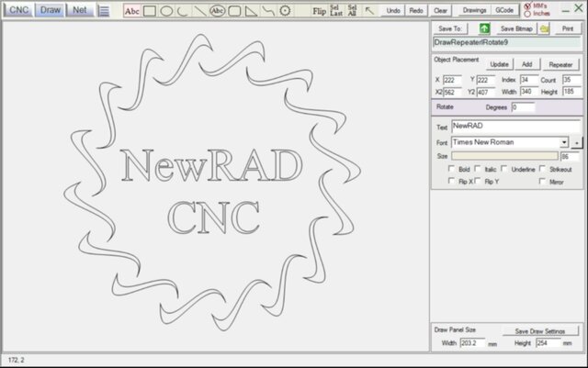The width and height of the screenshot is (588, 368).
Task: Click Save Draw Settings button
Action: 540,331
